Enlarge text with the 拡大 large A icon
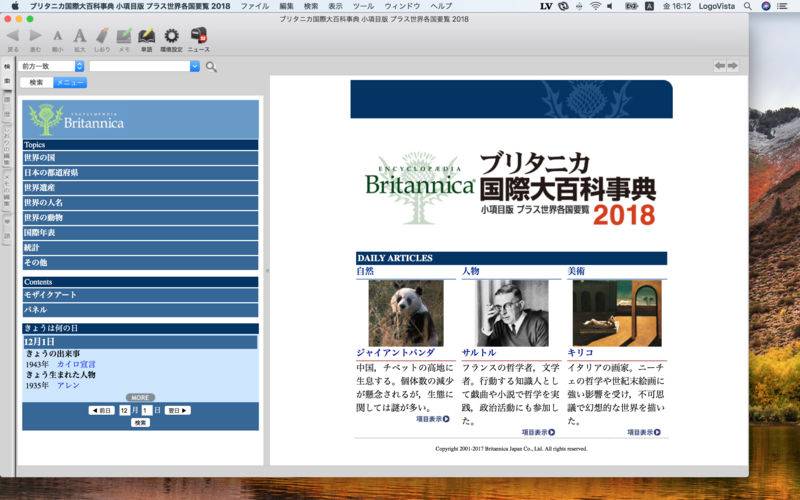The width and height of the screenshot is (800, 500). pyautogui.click(x=80, y=36)
